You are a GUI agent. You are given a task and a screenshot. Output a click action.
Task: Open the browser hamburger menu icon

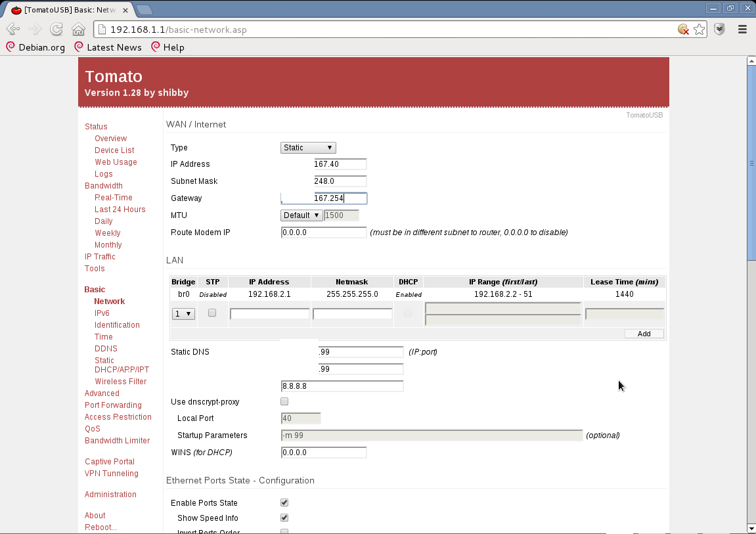click(742, 30)
